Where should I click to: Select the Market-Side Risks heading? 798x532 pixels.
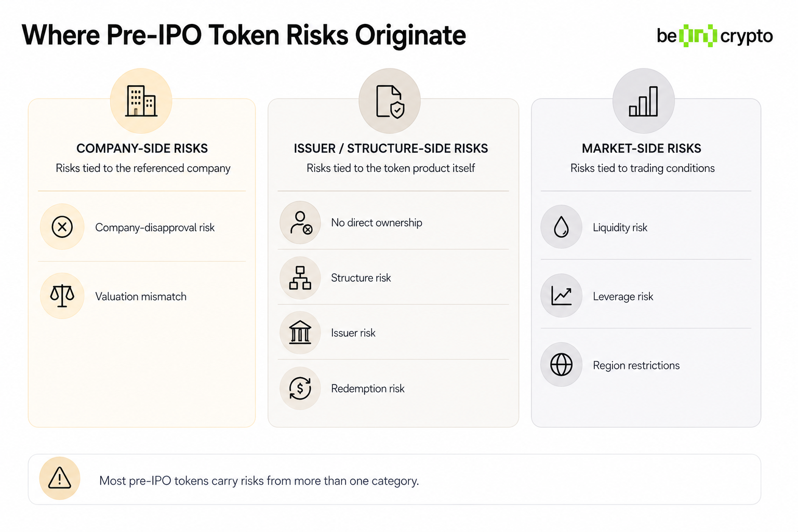641,149
